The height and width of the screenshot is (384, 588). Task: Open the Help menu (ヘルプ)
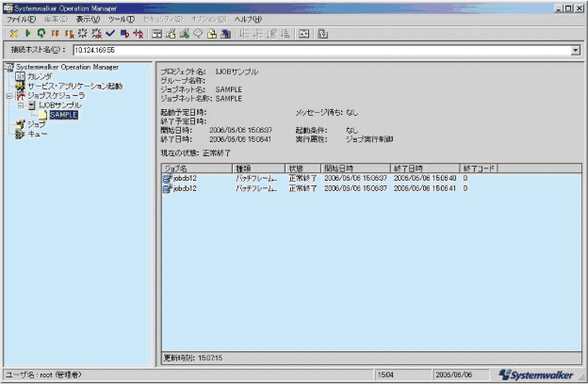pos(248,19)
